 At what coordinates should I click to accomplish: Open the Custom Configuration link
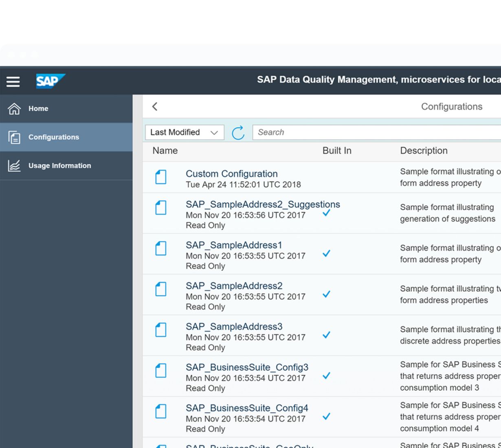click(x=232, y=174)
